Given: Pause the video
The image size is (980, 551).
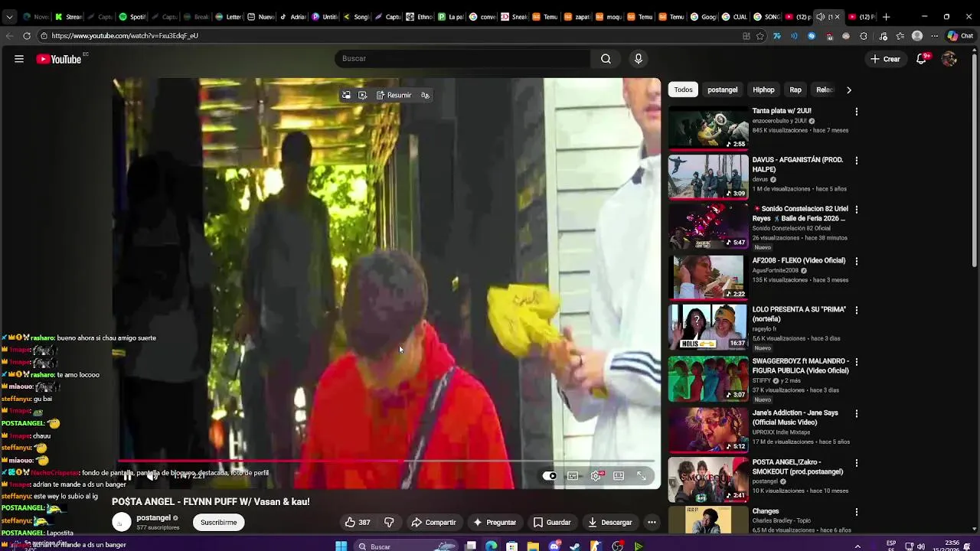Looking at the screenshot, I should click(127, 476).
